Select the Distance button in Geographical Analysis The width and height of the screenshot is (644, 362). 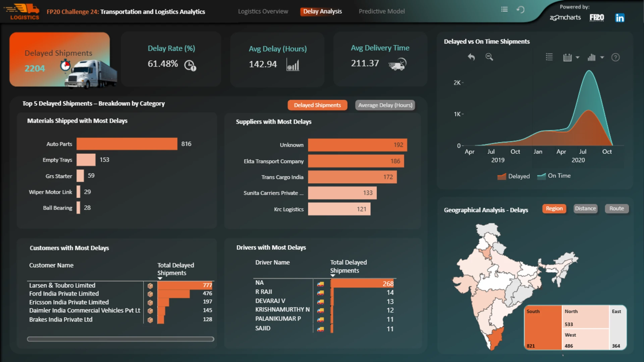click(585, 208)
